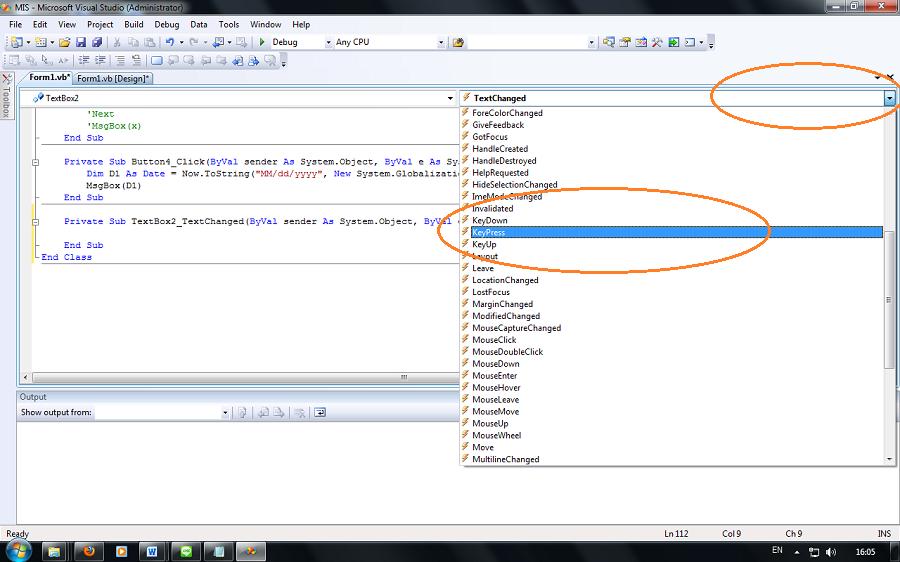Open Firefox from the taskbar
Screen dimensions: 900x562
click(x=89, y=551)
